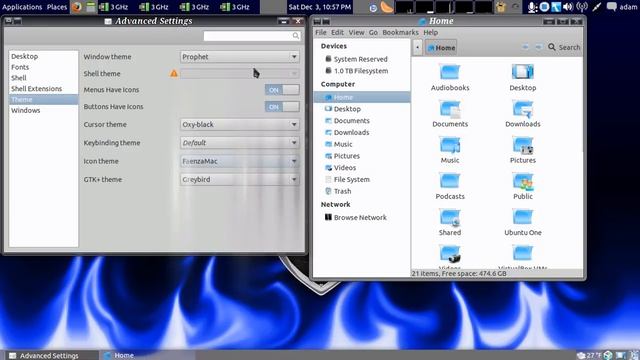Open the Audiobooks folder icon

tap(450, 72)
